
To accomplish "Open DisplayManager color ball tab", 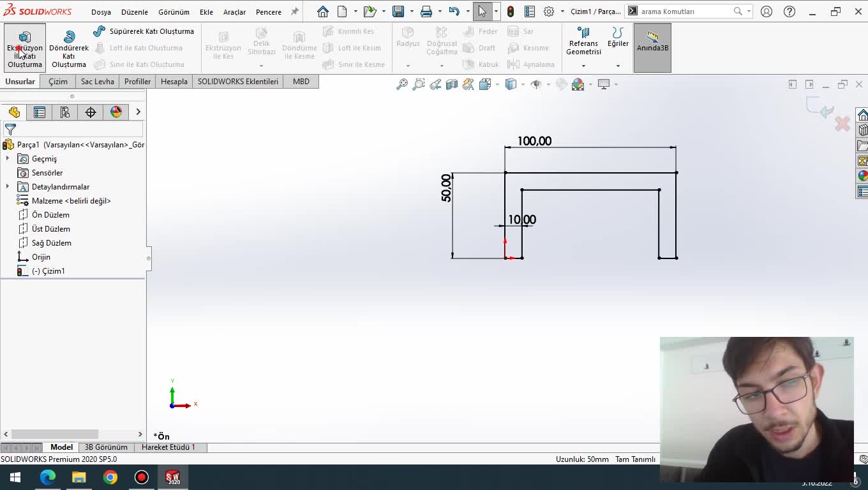I will point(116,112).
